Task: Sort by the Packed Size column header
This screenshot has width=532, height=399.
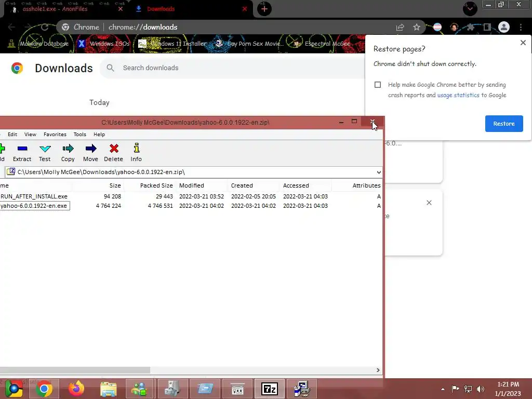Action: [150, 185]
